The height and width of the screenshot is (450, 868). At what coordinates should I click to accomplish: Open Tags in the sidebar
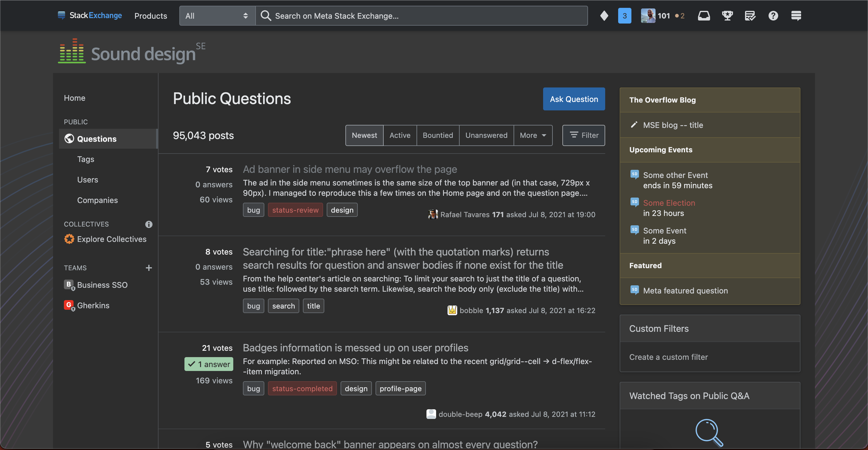point(86,159)
